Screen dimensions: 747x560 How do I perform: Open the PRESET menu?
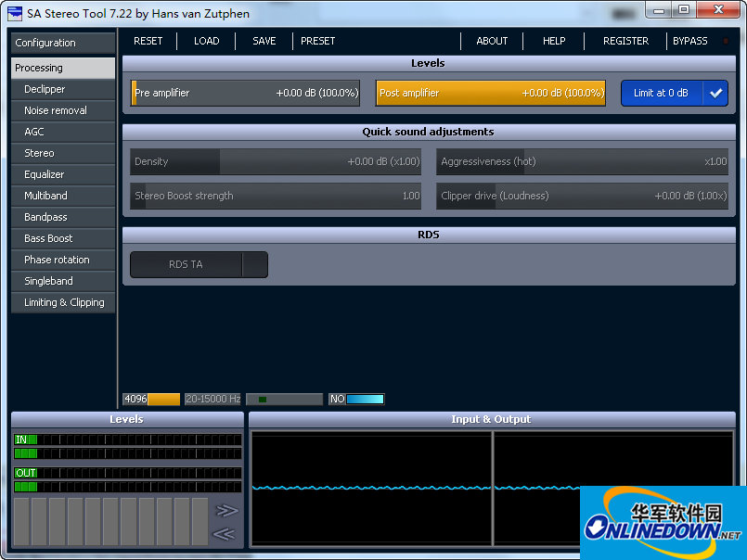[318, 41]
